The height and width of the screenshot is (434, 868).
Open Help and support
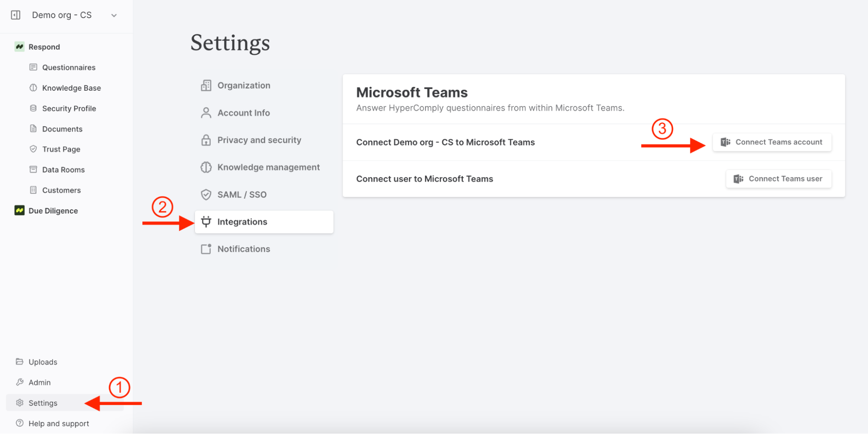(59, 424)
